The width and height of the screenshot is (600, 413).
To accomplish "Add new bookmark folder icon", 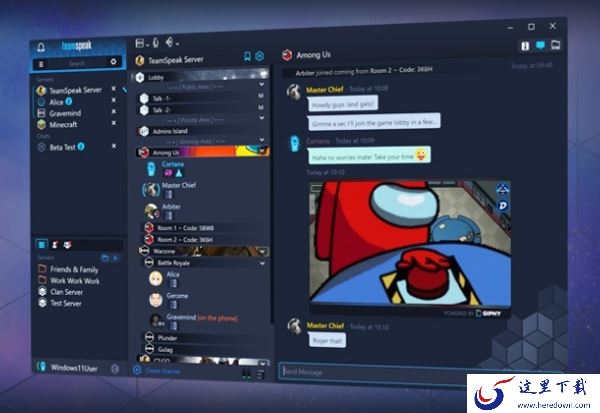I will coord(105,258).
